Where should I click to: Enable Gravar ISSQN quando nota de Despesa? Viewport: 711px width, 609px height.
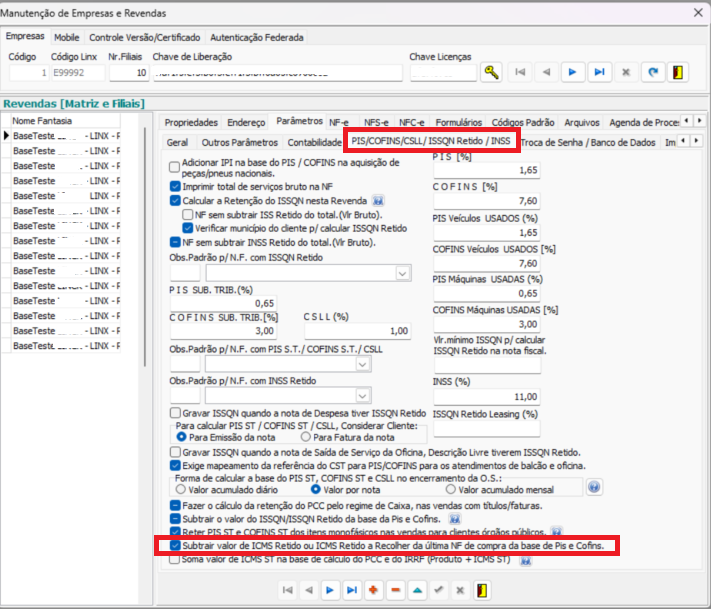pyautogui.click(x=175, y=413)
